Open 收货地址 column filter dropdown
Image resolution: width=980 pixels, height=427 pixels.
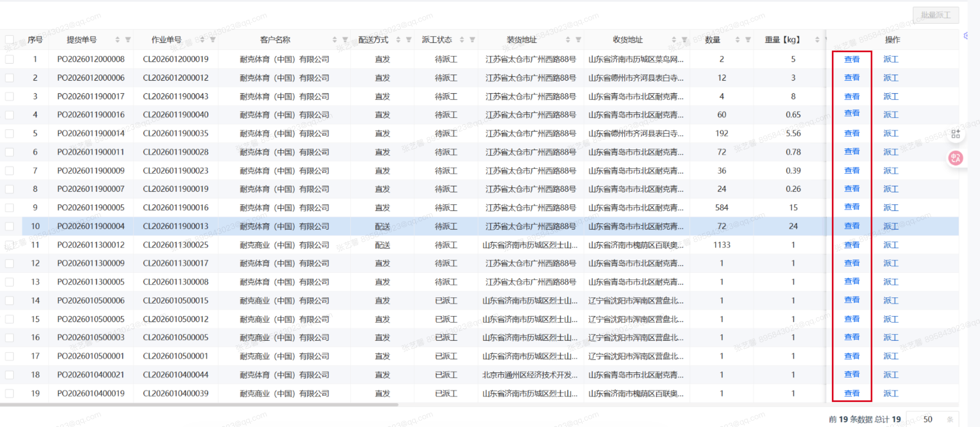point(684,40)
